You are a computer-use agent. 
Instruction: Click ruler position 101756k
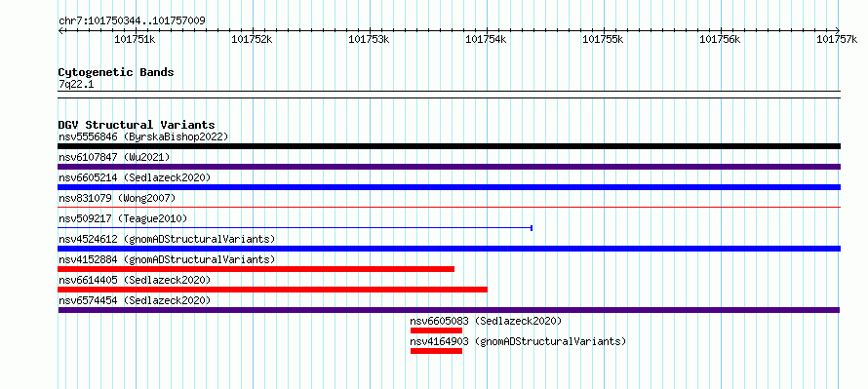tap(721, 39)
